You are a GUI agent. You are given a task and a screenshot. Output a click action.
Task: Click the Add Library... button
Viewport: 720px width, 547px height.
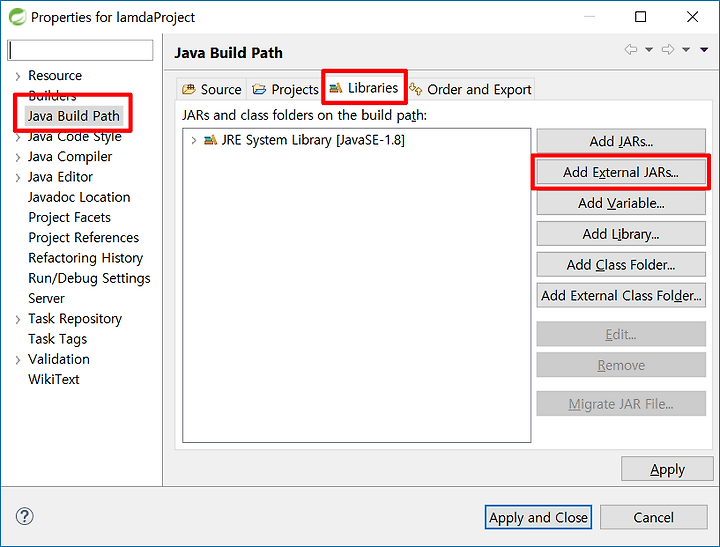pyautogui.click(x=621, y=234)
